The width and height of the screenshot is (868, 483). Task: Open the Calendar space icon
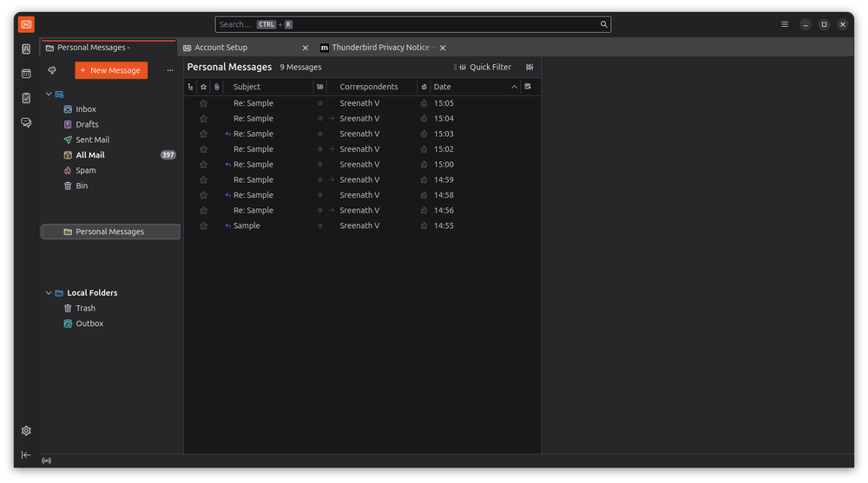pos(26,74)
